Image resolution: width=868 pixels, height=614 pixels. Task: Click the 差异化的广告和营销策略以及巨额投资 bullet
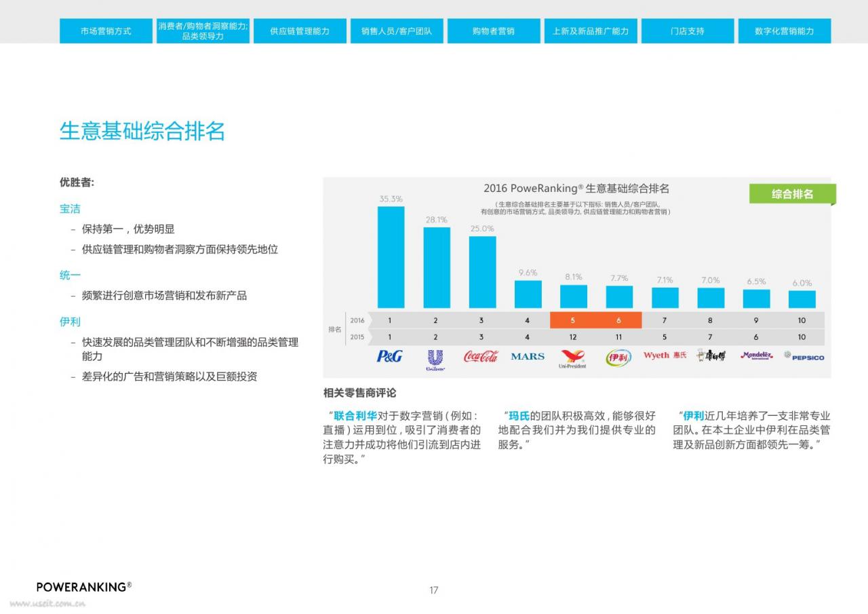(170, 377)
